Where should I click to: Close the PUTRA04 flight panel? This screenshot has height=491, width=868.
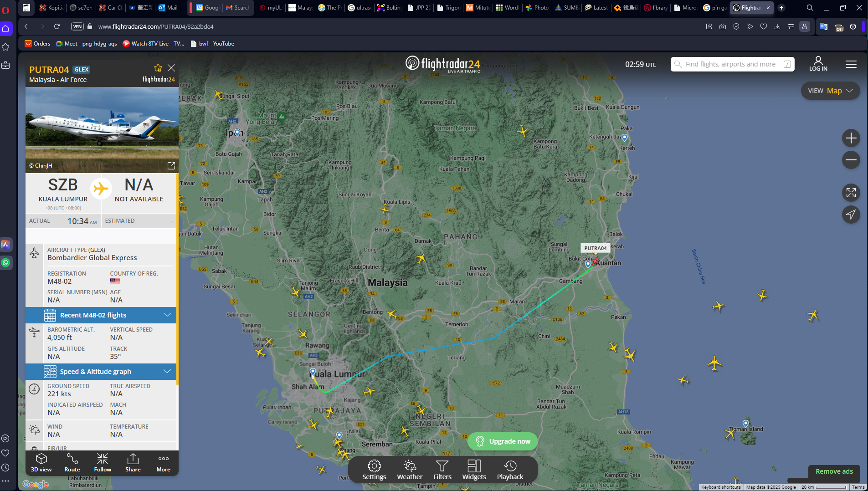(x=171, y=68)
